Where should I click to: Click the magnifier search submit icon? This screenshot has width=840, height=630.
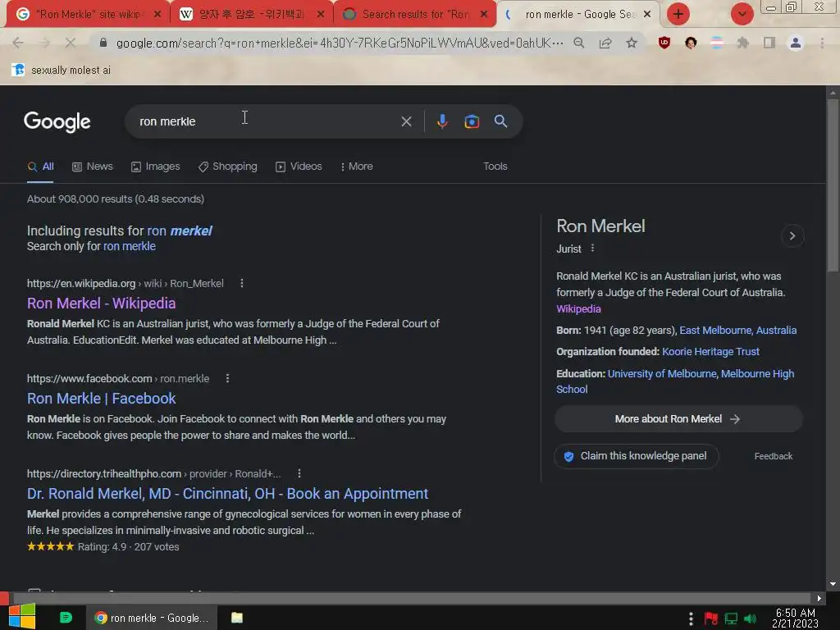(x=501, y=121)
